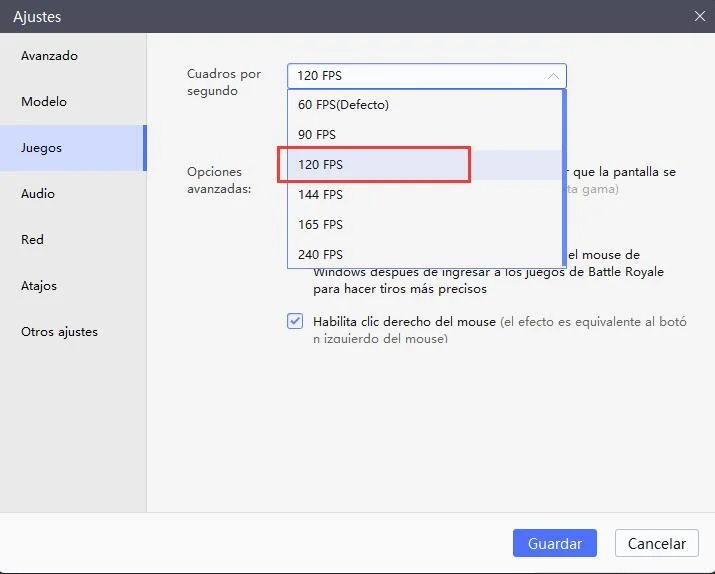715x574 pixels.
Task: Close the Ajustes settings window
Action: click(x=699, y=16)
